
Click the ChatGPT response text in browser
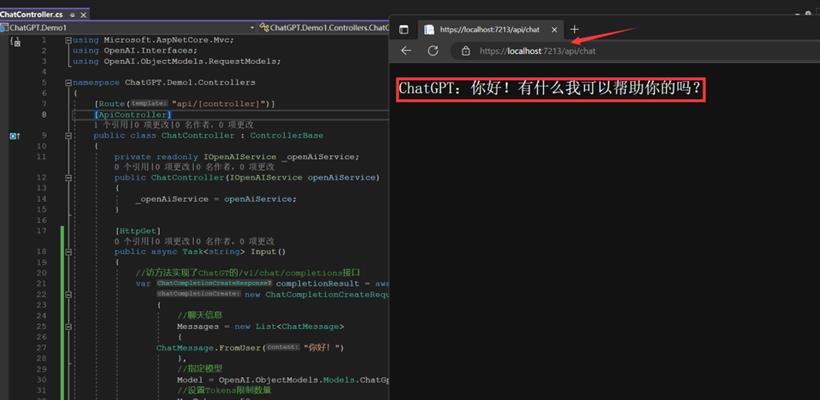click(550, 88)
